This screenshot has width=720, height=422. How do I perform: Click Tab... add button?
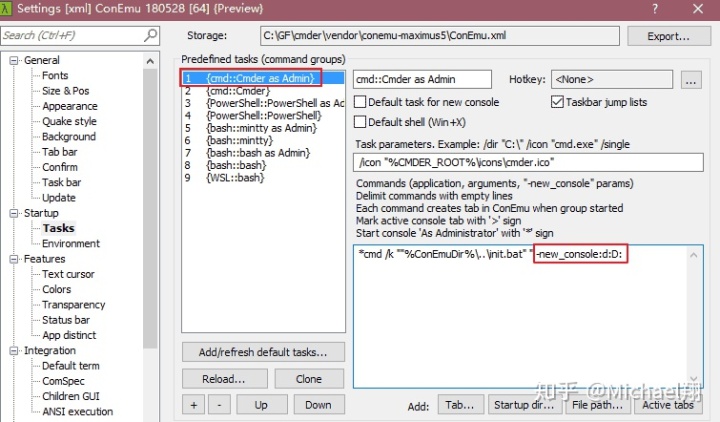pos(460,405)
